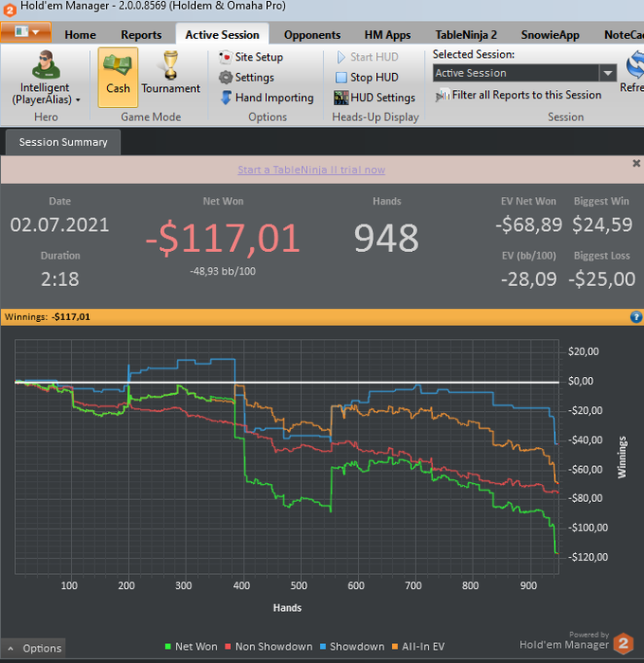The image size is (644, 663).
Task: Toggle the Showdown legend series
Action: 352,647
